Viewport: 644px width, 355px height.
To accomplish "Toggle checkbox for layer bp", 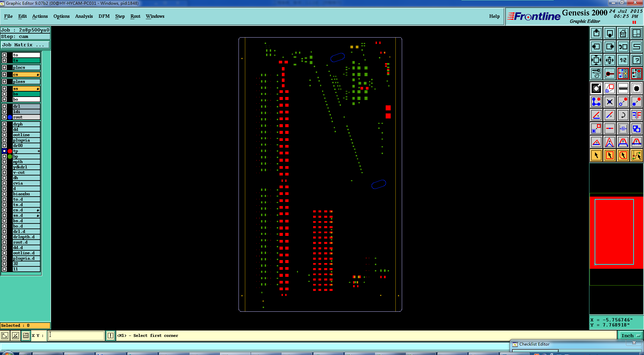I will pos(4,156).
